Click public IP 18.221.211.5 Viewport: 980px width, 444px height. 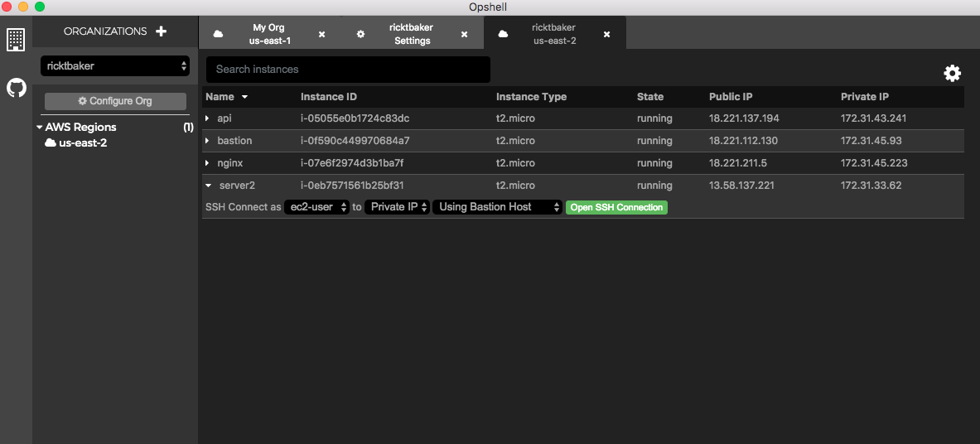click(738, 163)
